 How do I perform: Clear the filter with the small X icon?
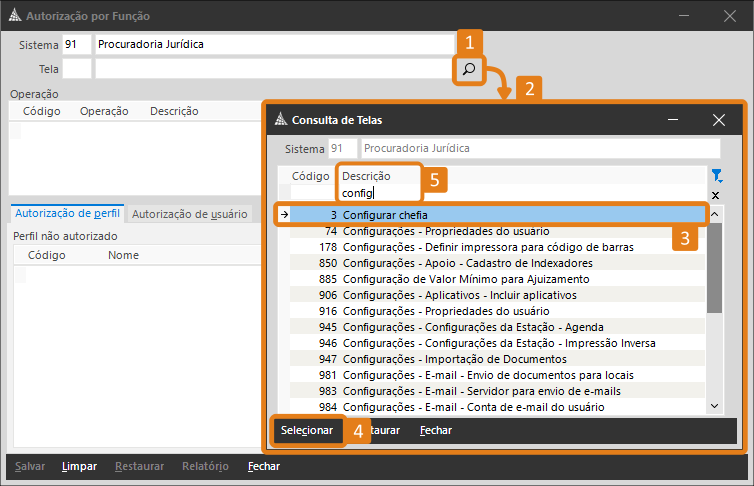(715, 195)
